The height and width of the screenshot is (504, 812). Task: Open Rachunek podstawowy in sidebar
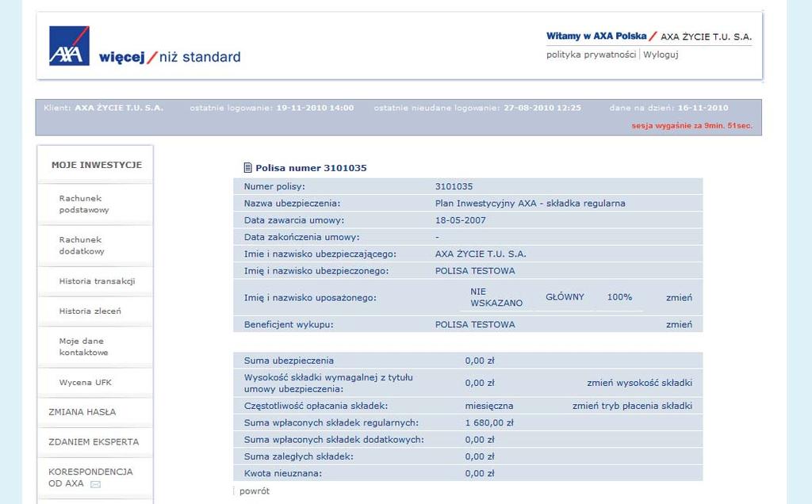(84, 204)
